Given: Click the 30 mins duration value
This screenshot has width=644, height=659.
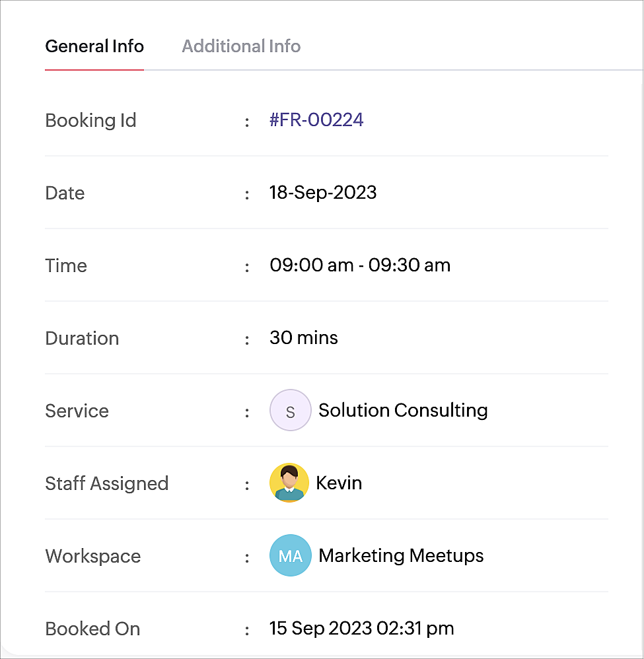Looking at the screenshot, I should click(x=303, y=338).
